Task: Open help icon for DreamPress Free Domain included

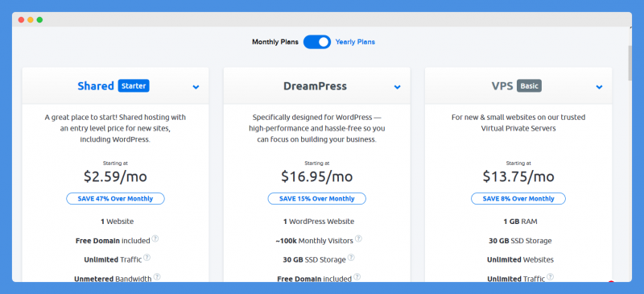Action: (357, 277)
